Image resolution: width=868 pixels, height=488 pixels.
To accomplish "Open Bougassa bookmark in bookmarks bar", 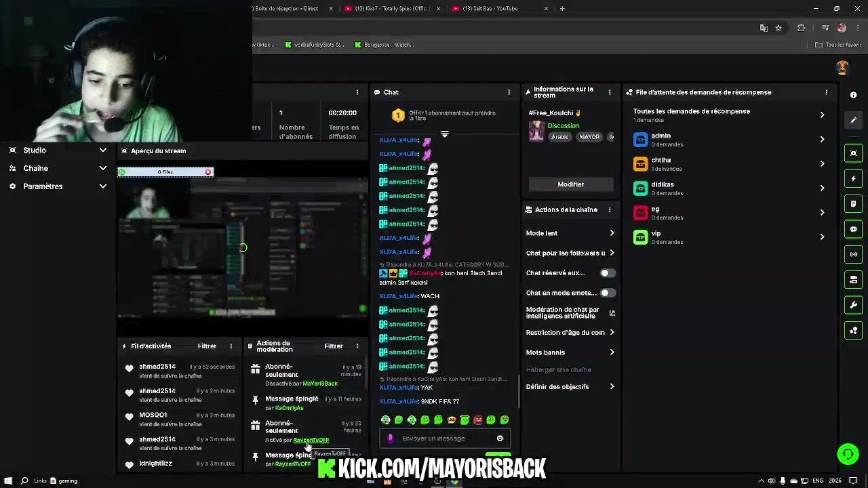I will pos(384,45).
